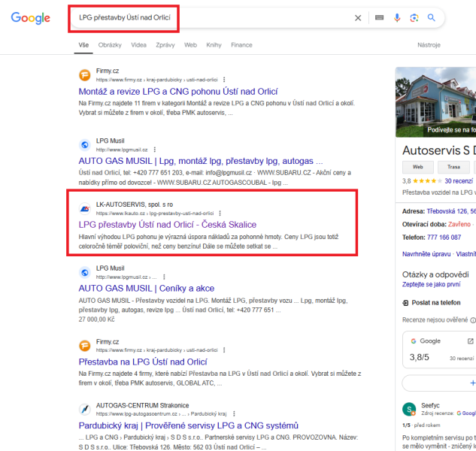
Task: Click Poslat na telefon label
Action: click(436, 303)
